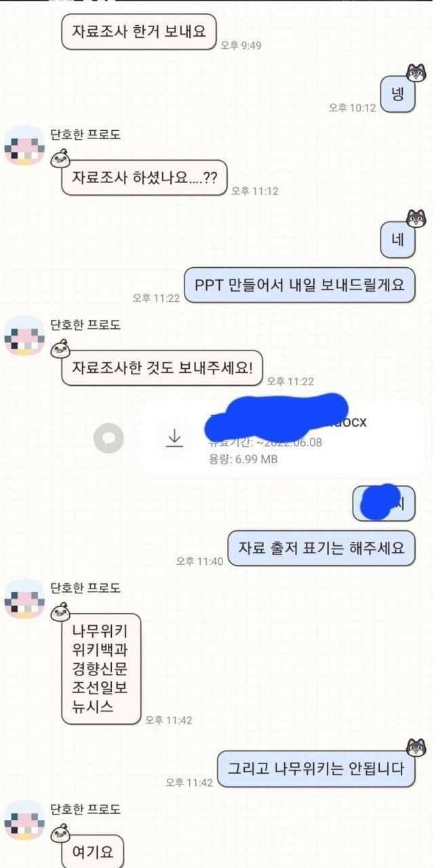
Task: Tap the 그리고 나무위키는 안됩니다 message bubble
Action: coord(315,769)
